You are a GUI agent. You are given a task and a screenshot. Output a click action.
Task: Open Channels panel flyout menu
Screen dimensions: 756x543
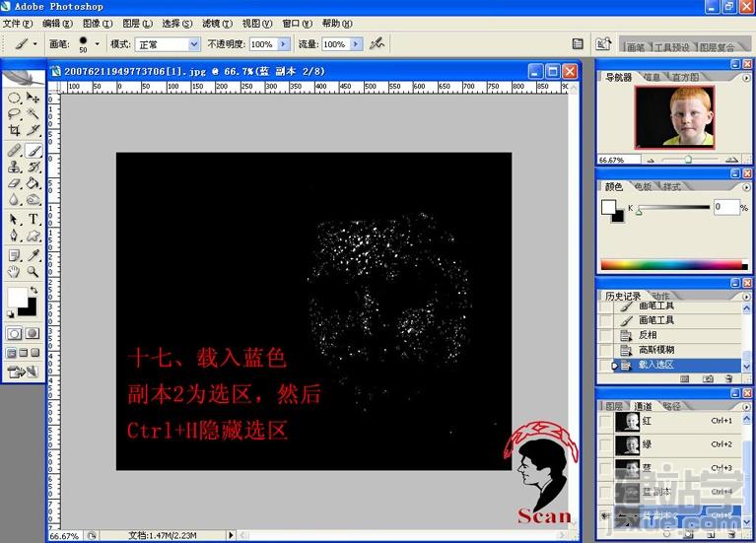(x=746, y=407)
